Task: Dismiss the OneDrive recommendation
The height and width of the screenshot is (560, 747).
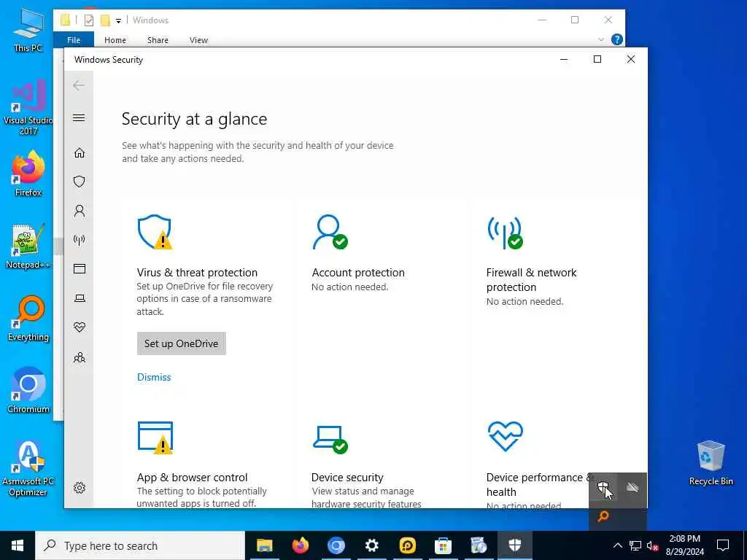Action: 154,377
